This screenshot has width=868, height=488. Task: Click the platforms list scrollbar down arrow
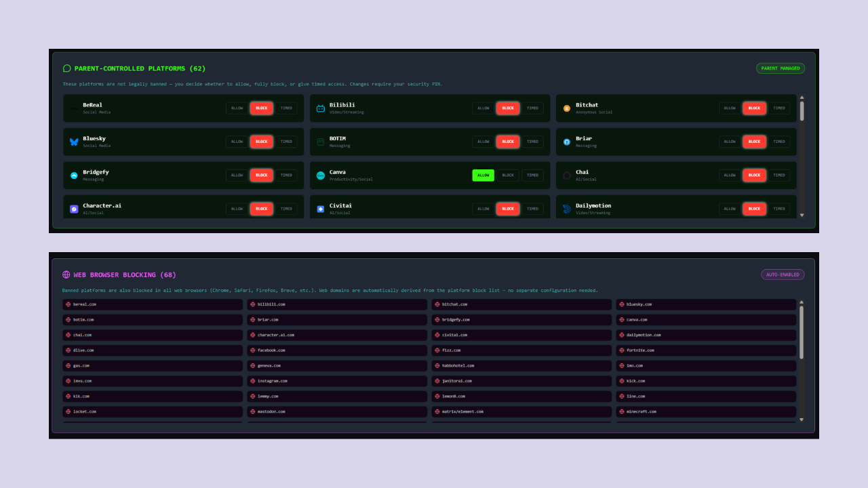[x=802, y=215]
